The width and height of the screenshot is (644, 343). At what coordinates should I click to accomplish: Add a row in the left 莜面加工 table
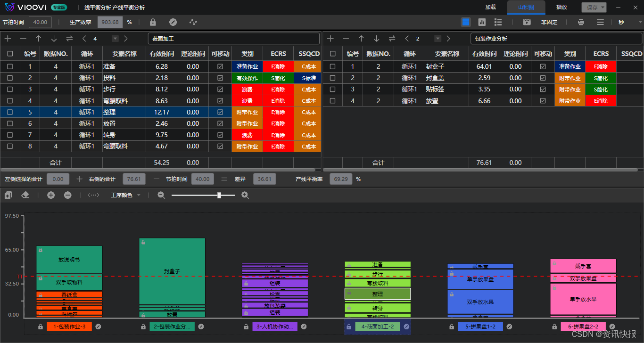(8, 39)
